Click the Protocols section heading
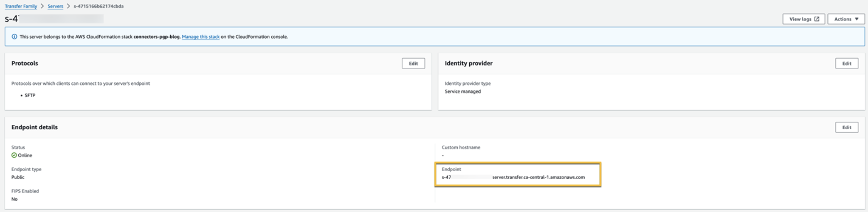Viewport: 868px width, 212px height. click(x=25, y=63)
